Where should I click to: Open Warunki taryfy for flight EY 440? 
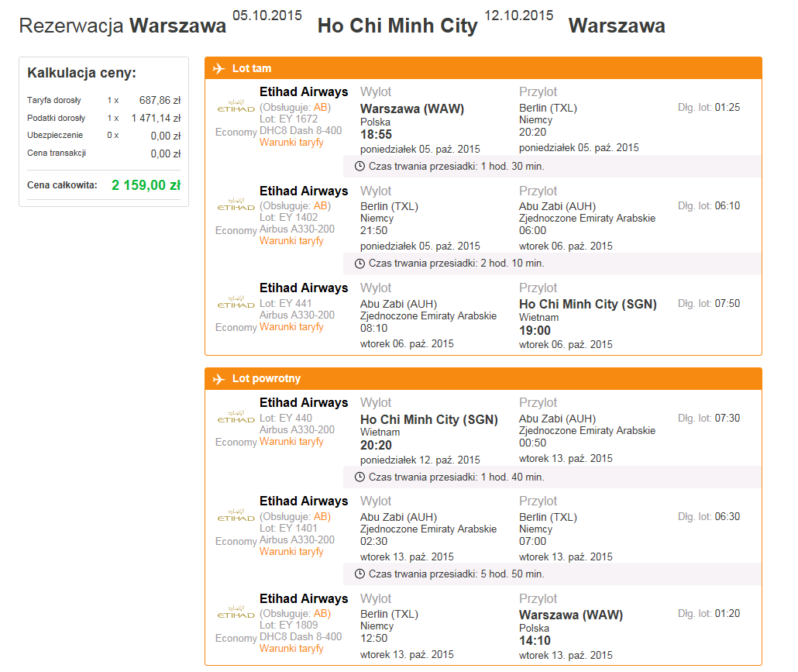(291, 441)
